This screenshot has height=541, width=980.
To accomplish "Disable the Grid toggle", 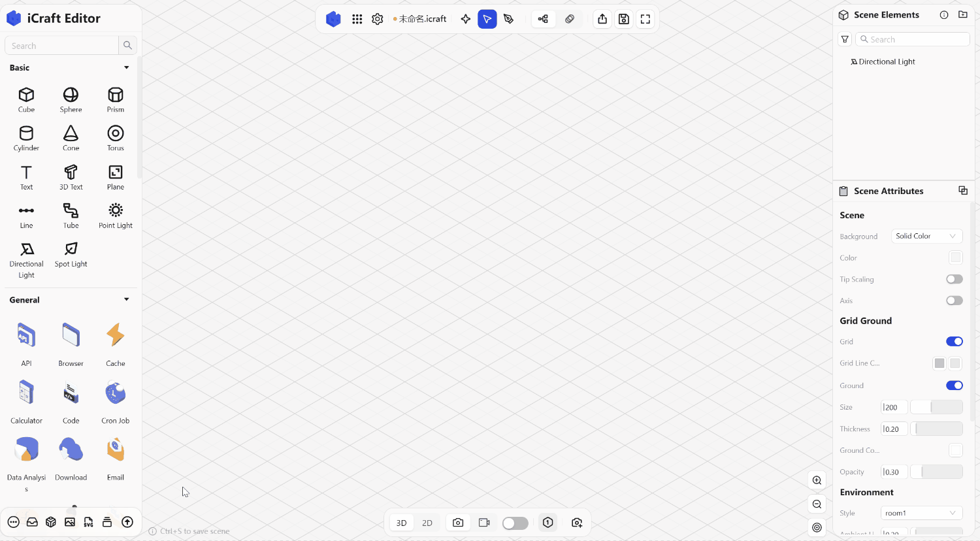I will 954,342.
